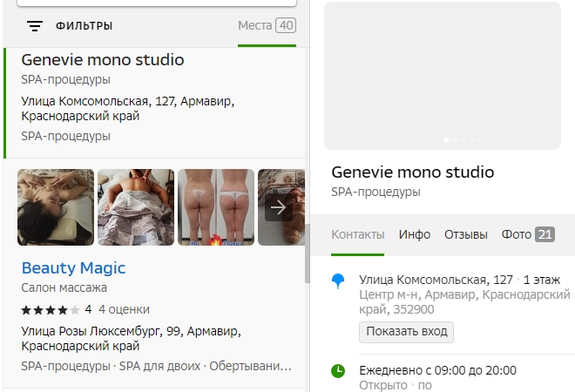The height and width of the screenshot is (392, 575).
Task: Open Beauty Magic salon link
Action: pos(73,268)
